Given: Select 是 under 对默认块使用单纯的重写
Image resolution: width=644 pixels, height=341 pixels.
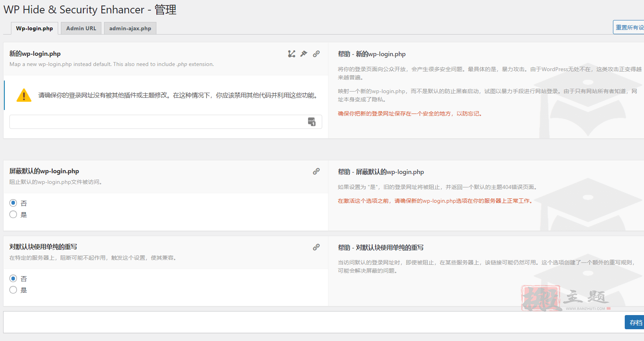Looking at the screenshot, I should pyautogui.click(x=13, y=290).
